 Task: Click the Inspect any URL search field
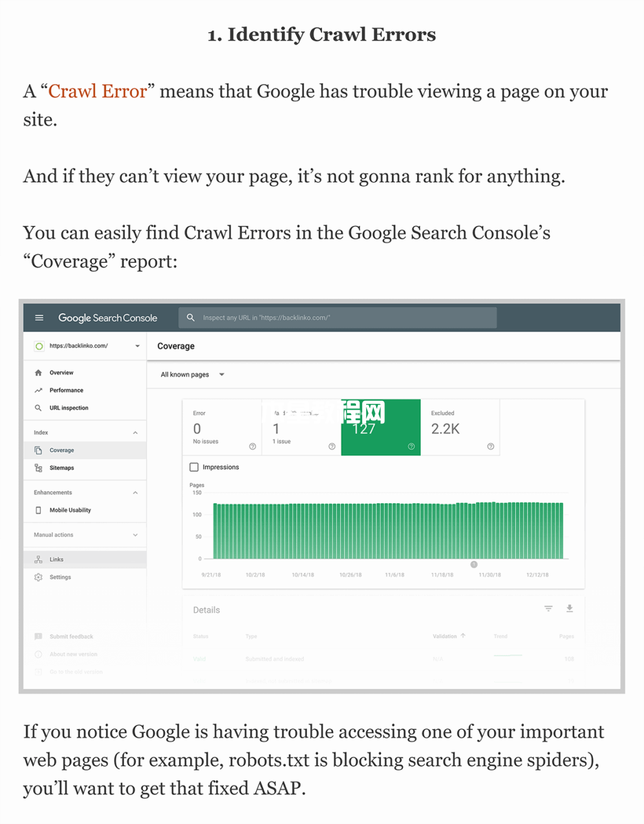pyautogui.click(x=338, y=318)
